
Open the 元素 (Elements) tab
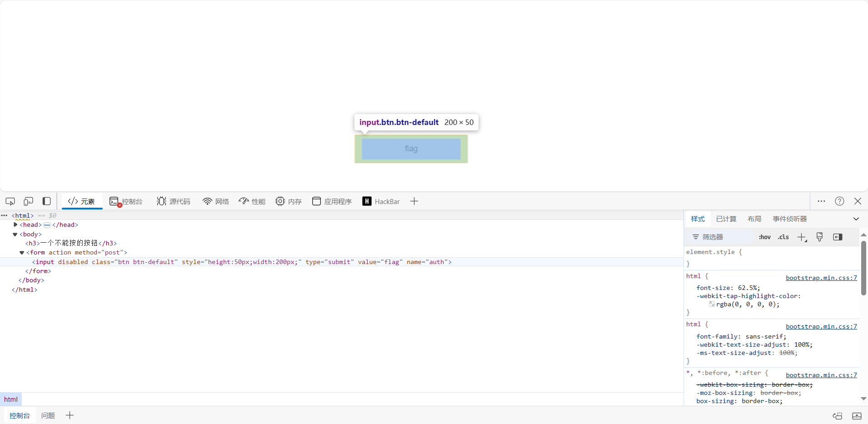(x=82, y=201)
